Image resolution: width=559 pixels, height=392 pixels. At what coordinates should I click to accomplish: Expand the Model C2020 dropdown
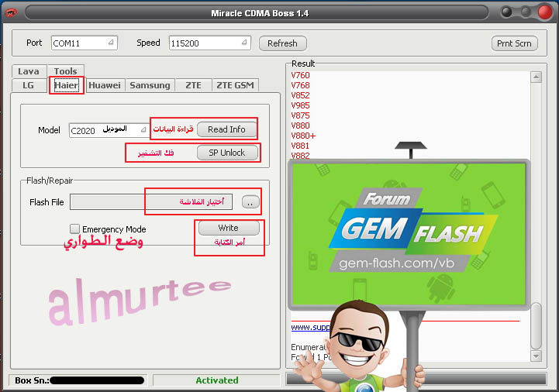[x=109, y=130]
